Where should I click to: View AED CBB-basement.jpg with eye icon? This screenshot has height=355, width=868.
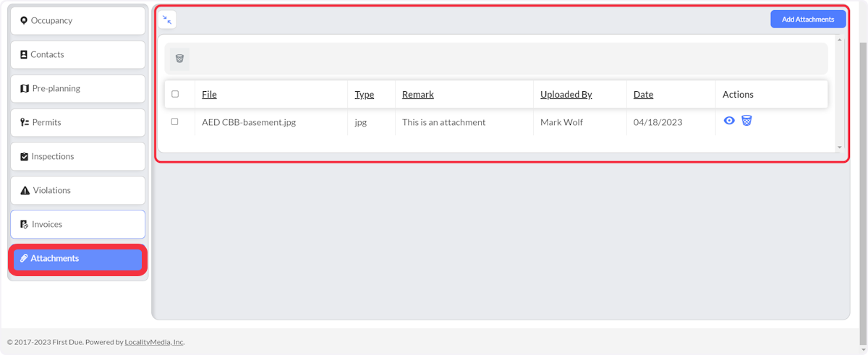729,121
